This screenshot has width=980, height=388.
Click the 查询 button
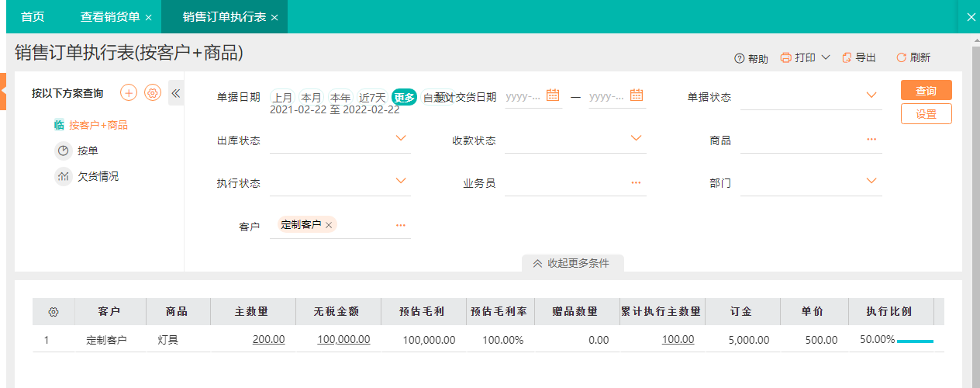coord(927,91)
